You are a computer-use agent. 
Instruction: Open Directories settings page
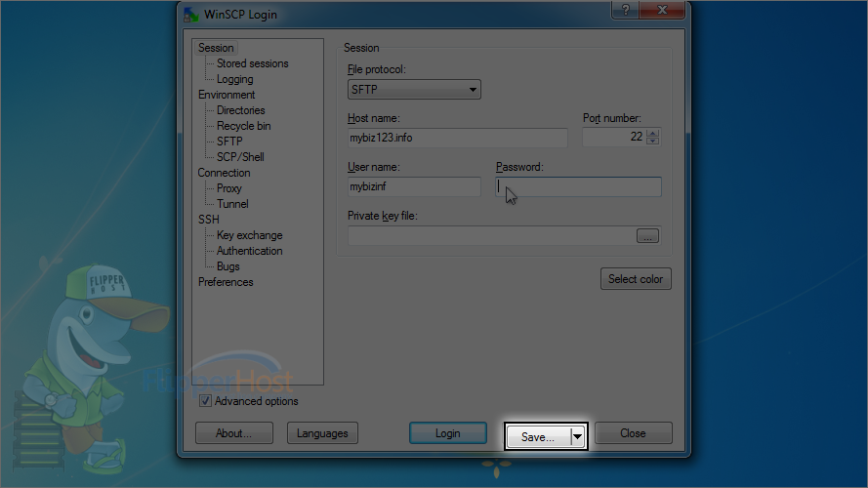241,110
